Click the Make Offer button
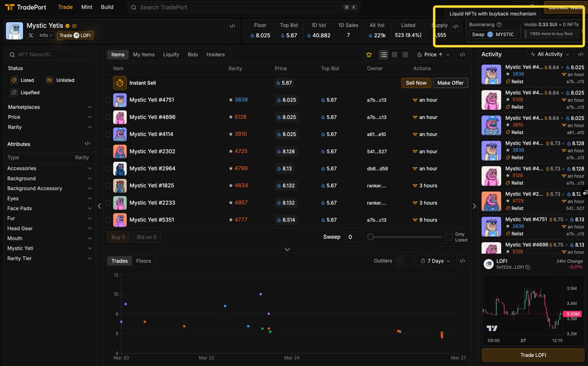Viewport: 588px width, 366px height. [450, 83]
